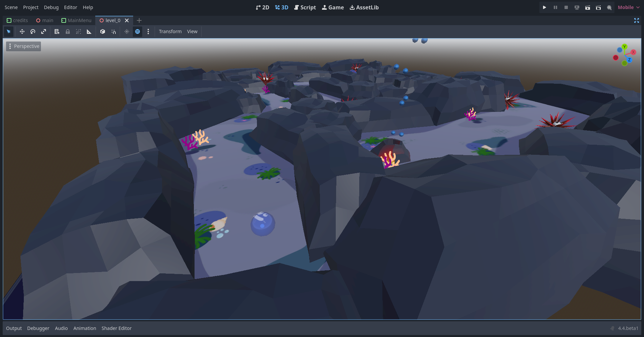Switch to the Rotate mode tool

33,31
